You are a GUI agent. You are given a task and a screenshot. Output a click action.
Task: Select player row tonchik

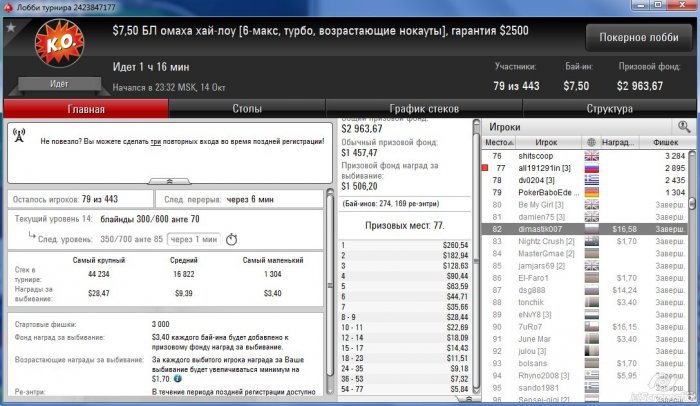(x=585, y=302)
